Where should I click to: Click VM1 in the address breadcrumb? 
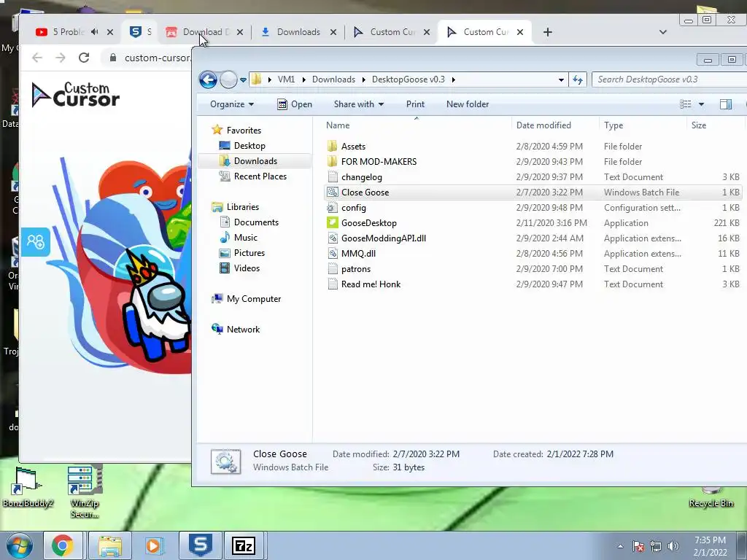286,79
